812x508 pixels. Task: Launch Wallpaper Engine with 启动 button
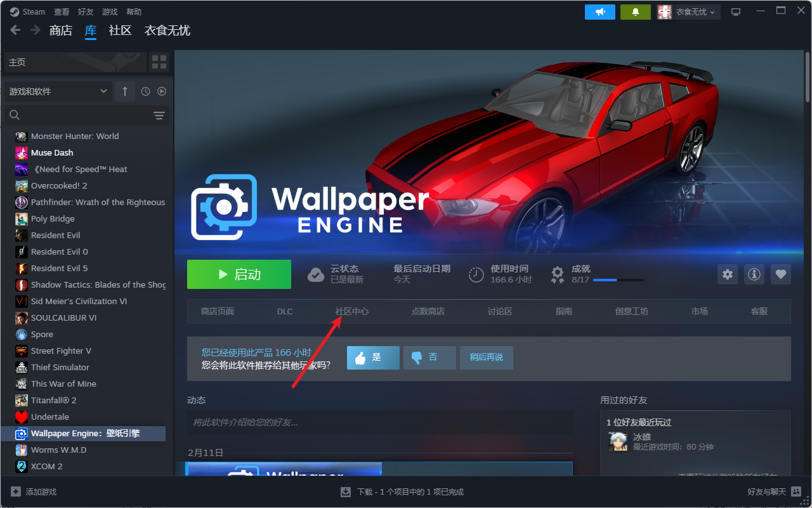pos(239,274)
